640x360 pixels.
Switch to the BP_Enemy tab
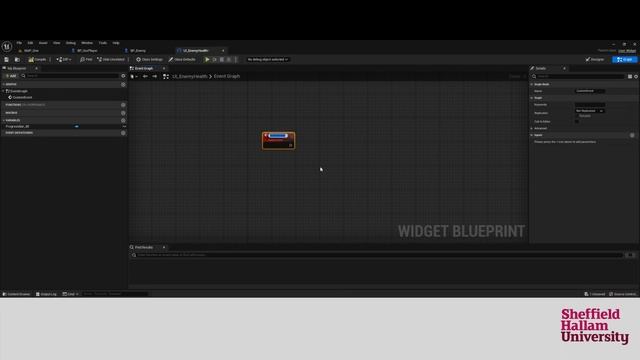(x=138, y=51)
